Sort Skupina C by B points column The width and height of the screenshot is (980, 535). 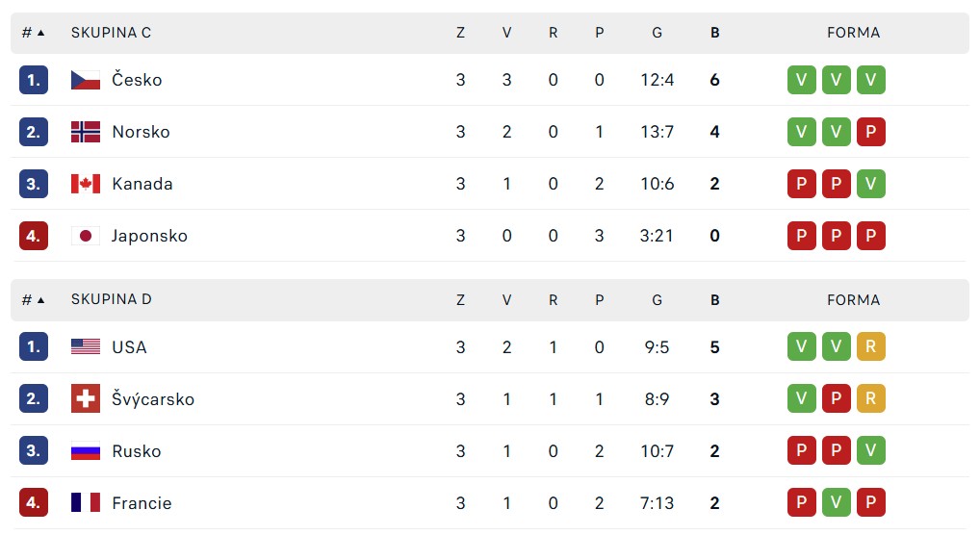click(715, 33)
